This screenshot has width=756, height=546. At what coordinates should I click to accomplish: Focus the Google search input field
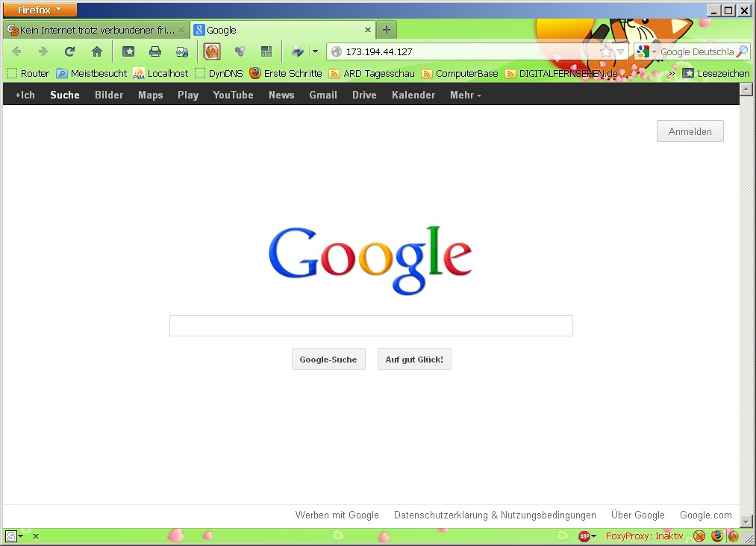click(x=371, y=325)
